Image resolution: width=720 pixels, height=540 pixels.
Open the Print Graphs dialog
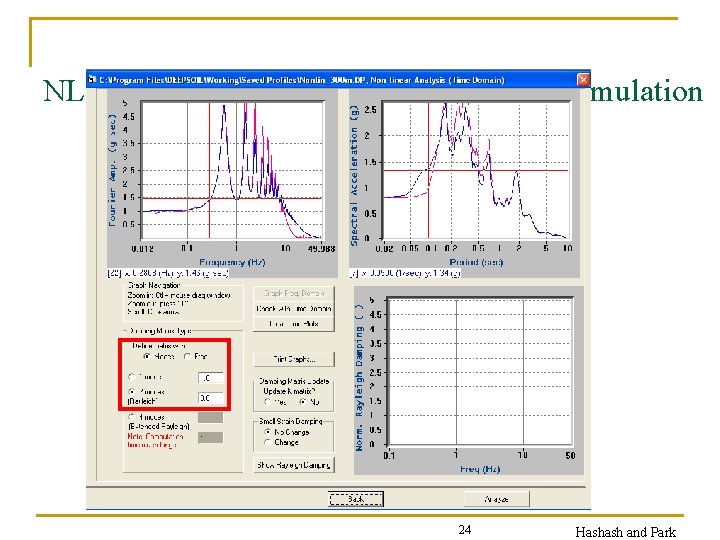click(x=294, y=359)
